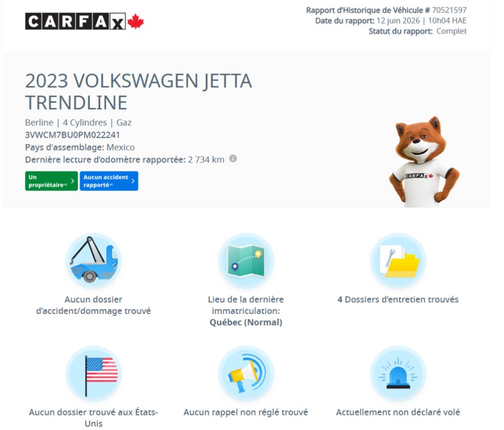
Task: Click 'Actuellement non déclaré volé' text
Action: [x=398, y=412]
